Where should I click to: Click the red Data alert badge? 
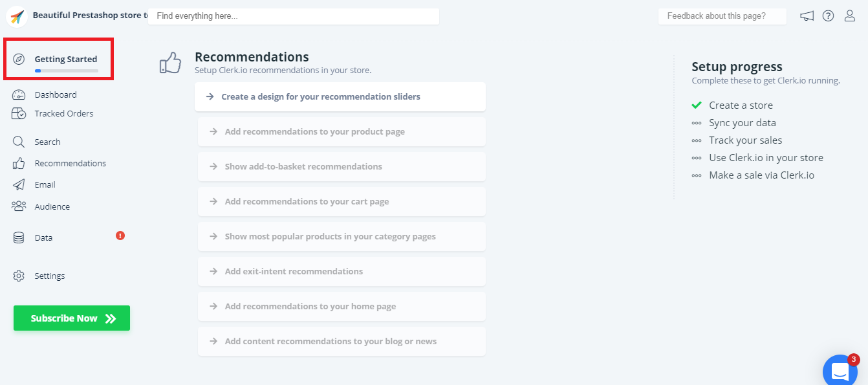coord(120,236)
